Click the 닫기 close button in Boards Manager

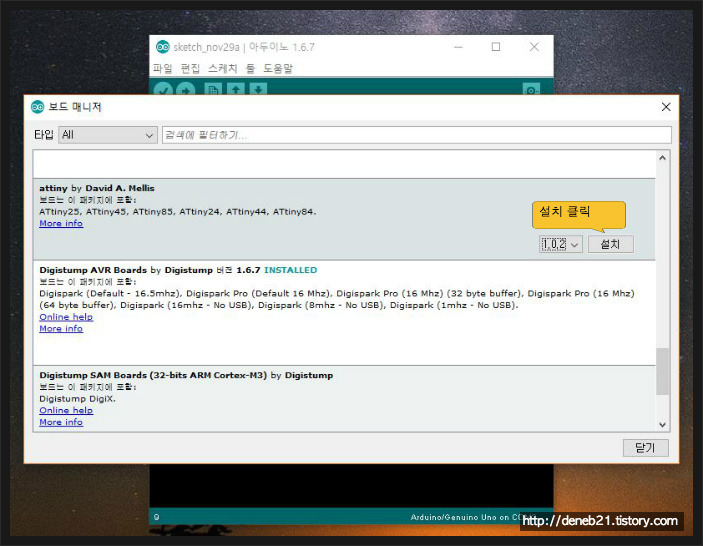pyautogui.click(x=645, y=447)
